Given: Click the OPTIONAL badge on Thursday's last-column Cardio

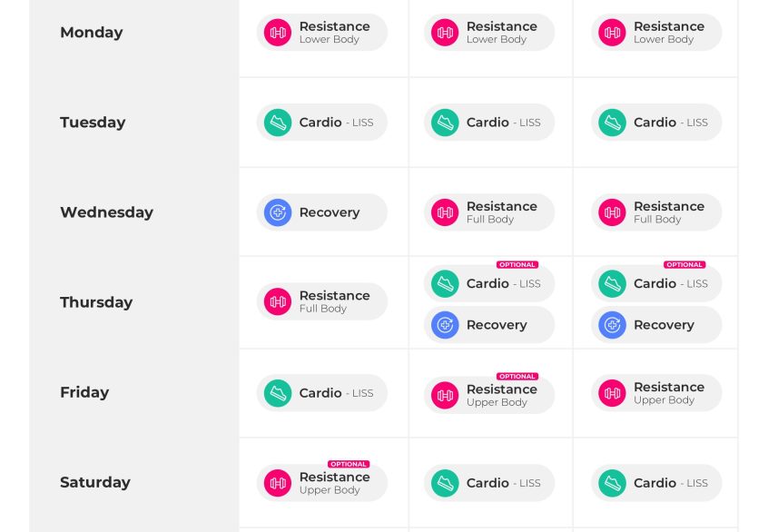Looking at the screenshot, I should 684,264.
